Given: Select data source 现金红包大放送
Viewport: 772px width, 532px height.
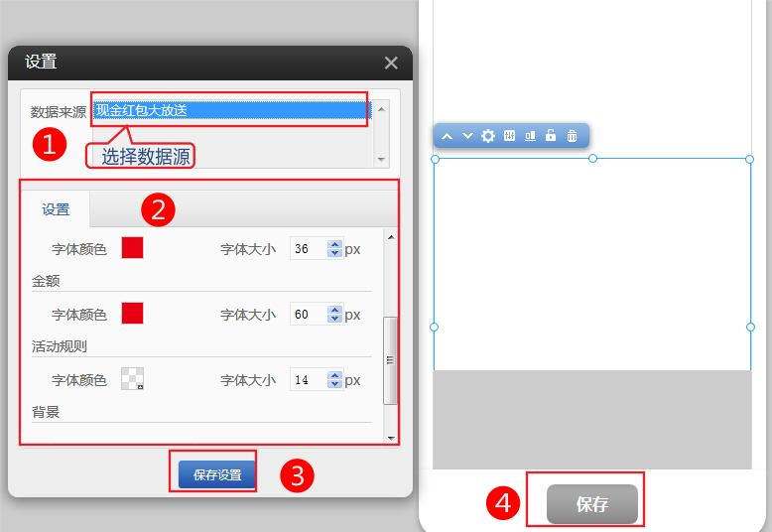Looking at the screenshot, I should pyautogui.click(x=230, y=110).
